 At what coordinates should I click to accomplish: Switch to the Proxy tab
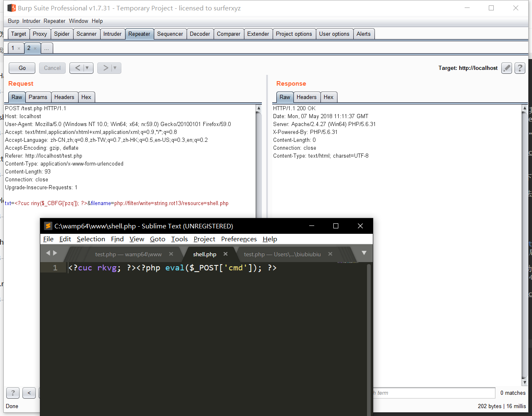40,34
